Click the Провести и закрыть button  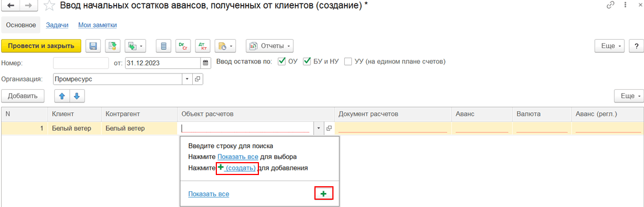(x=41, y=46)
